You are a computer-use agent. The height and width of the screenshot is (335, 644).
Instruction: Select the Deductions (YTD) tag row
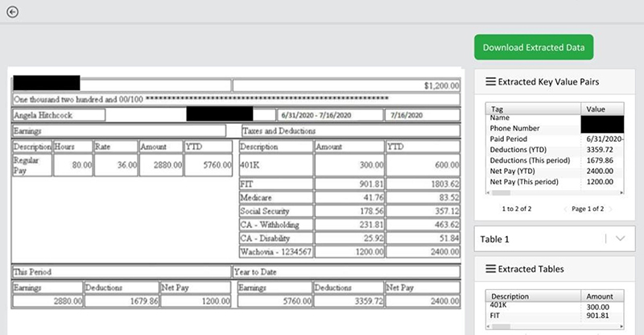click(x=555, y=150)
